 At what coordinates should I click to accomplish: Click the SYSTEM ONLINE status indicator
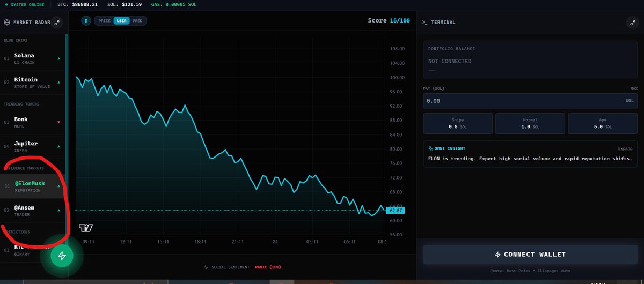tap(24, 4)
